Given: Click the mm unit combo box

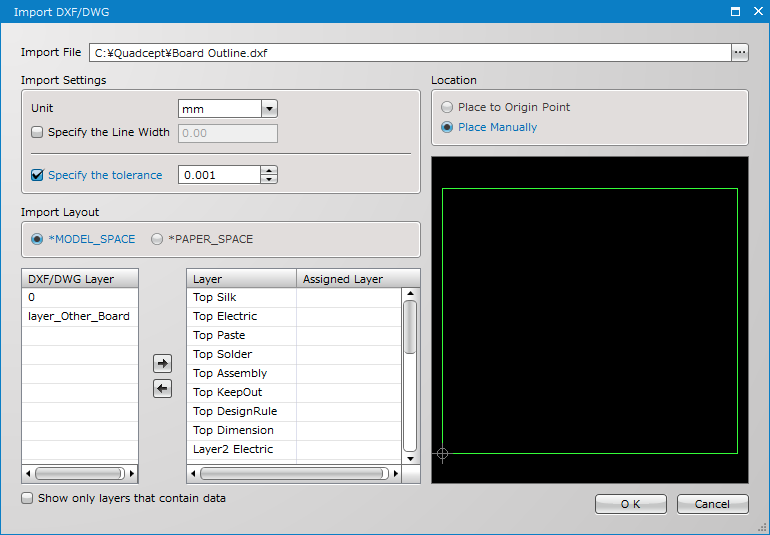Looking at the screenshot, I should pyautogui.click(x=228, y=109).
